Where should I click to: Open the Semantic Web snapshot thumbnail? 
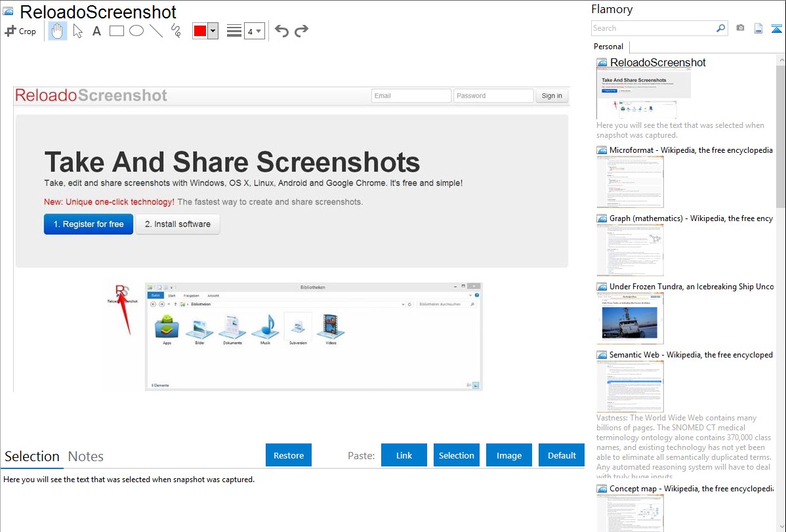630,386
